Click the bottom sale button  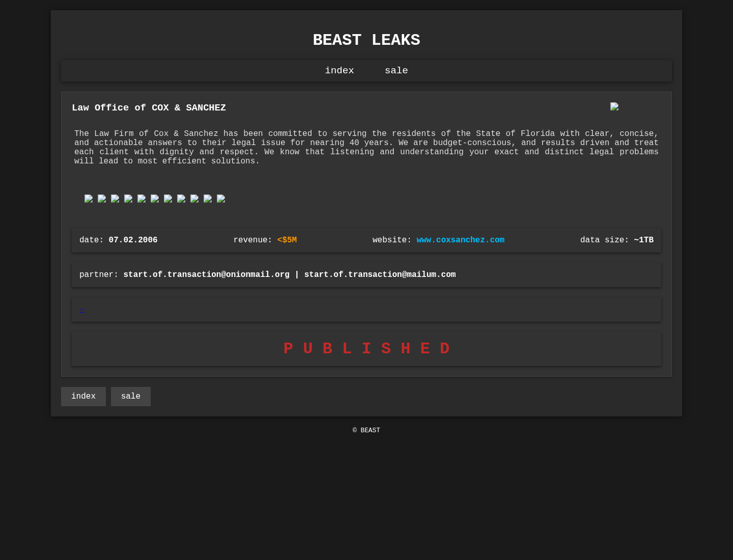(131, 397)
